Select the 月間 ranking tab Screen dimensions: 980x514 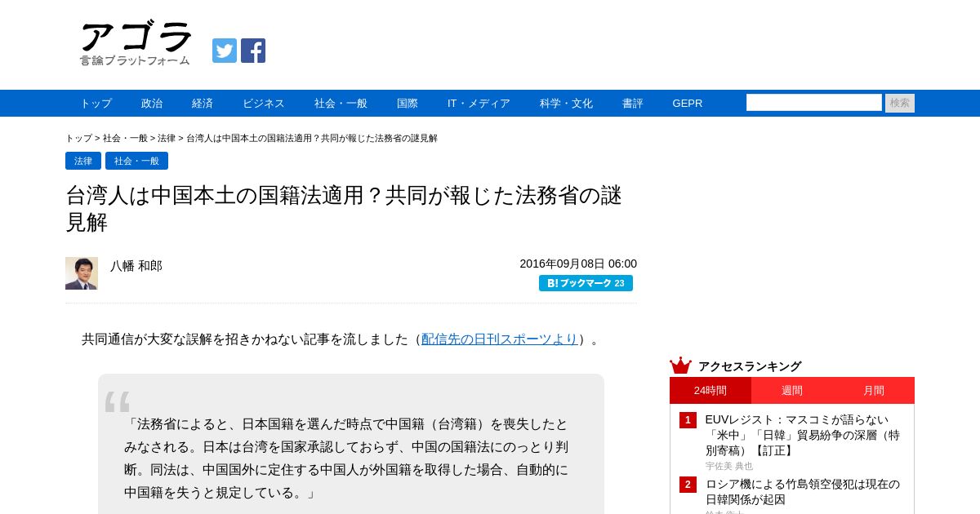point(874,391)
